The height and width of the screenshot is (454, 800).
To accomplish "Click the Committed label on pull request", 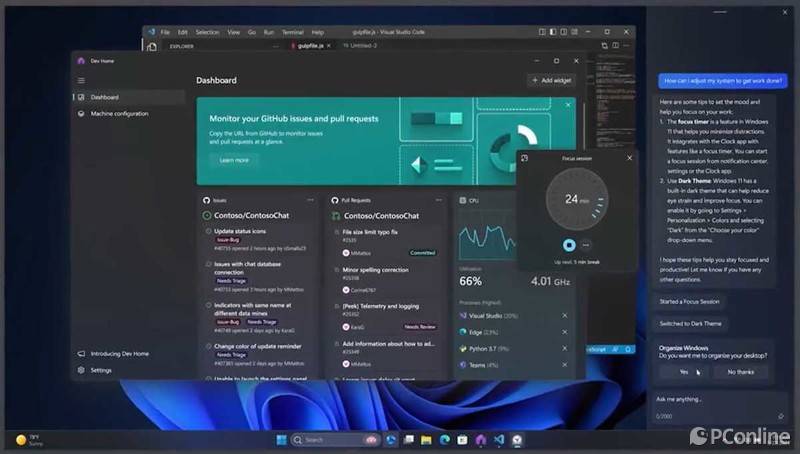I will pos(423,253).
